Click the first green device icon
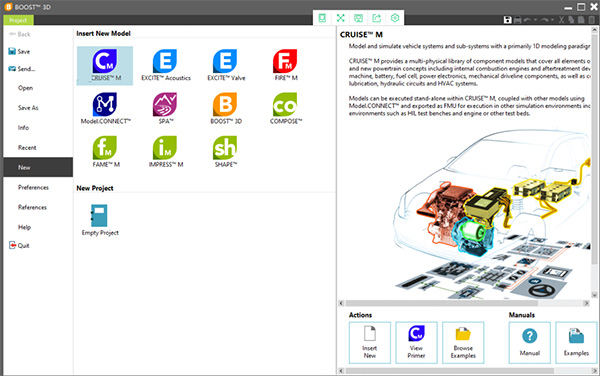This screenshot has height=376, width=600. tap(322, 18)
